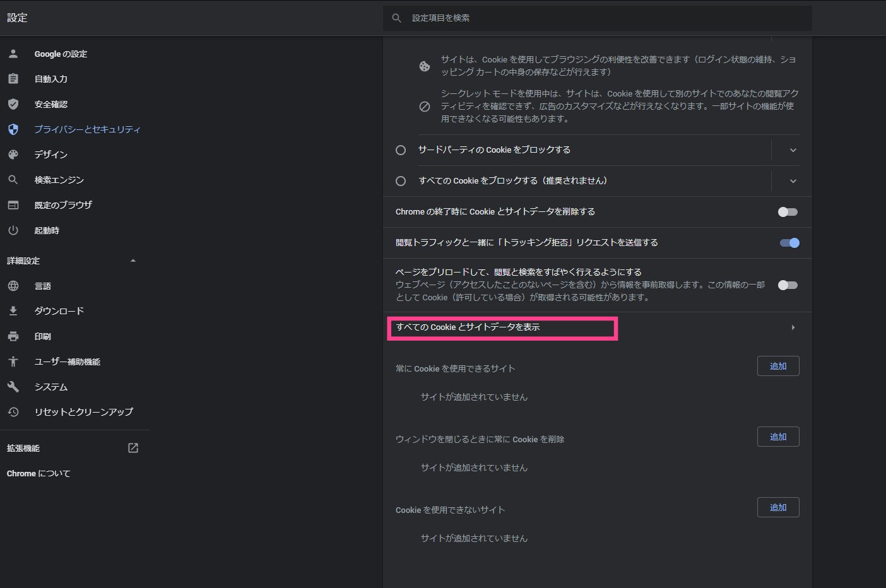This screenshot has height=588, width=886.
Task: Click 追加 for Cookie を使用できないサイト
Action: [778, 507]
